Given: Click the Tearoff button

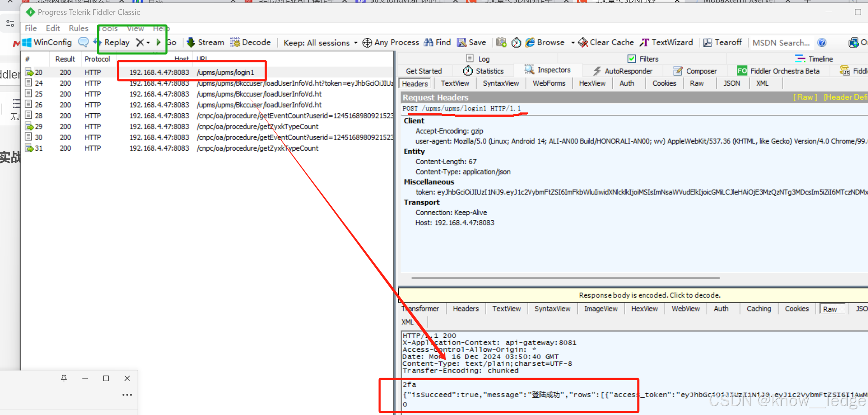Looking at the screenshot, I should tap(722, 42).
